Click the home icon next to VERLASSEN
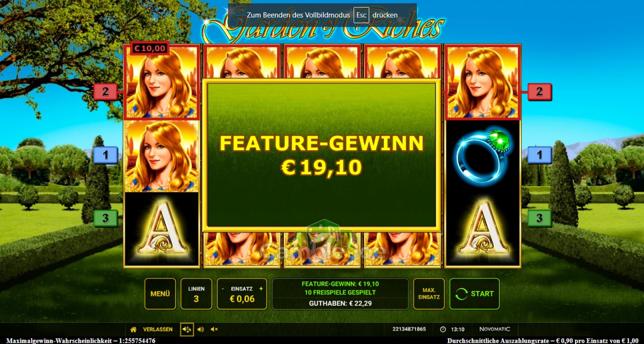 point(133,329)
